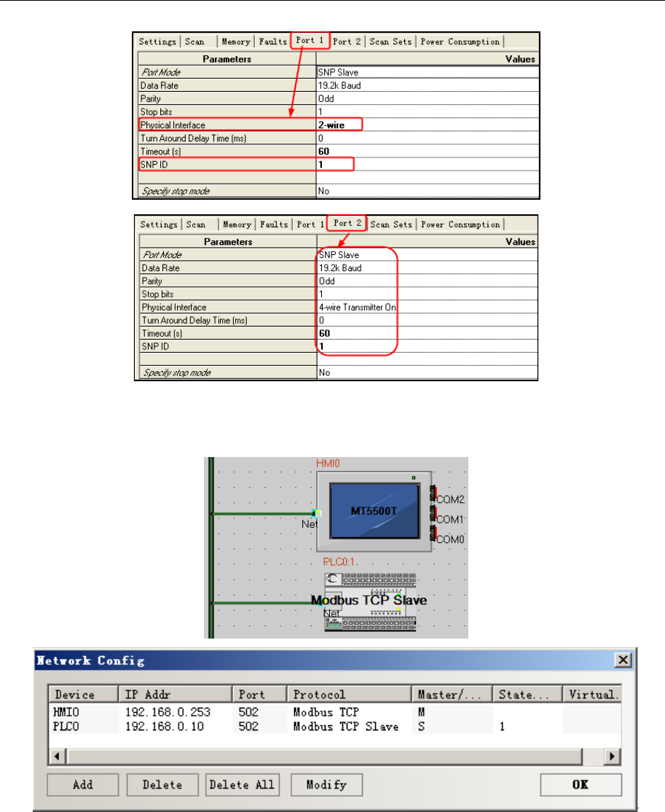This screenshot has width=665, height=812.
Task: Select the COM1 port connector on HMI
Action: (x=433, y=514)
